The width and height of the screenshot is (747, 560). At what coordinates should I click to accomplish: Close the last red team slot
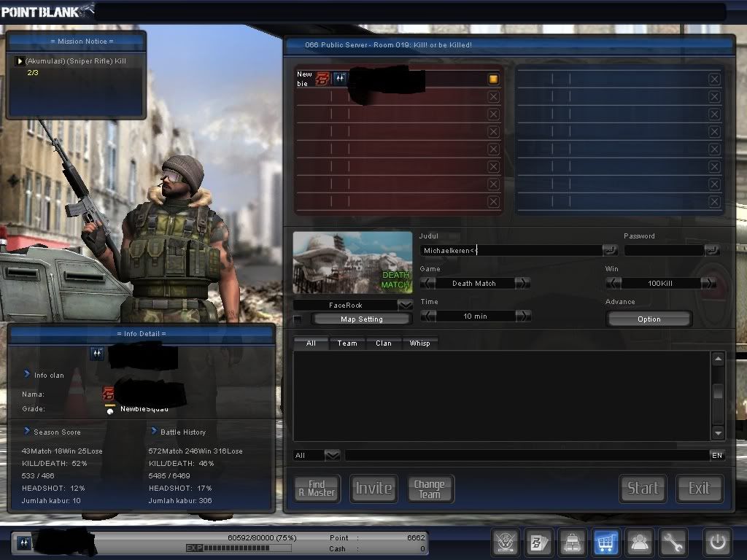(494, 202)
